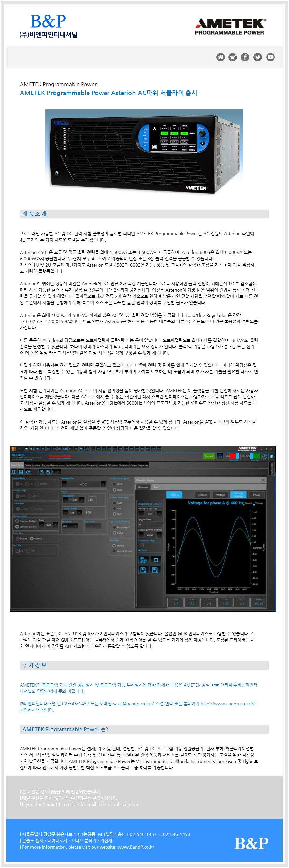Click the white B&P logo in the footer
This screenshot has height=868, width=289.
(252, 844)
